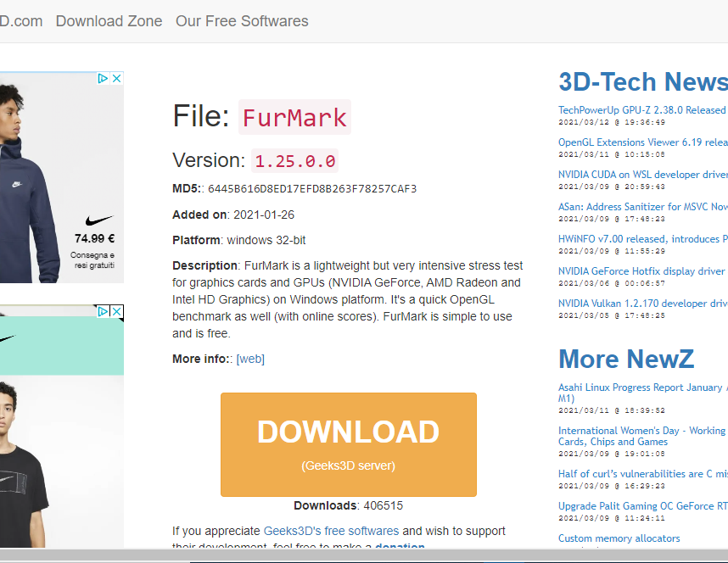The height and width of the screenshot is (563, 728).
Task: Open the AdChoices info icon on the t-shirt ad
Action: (x=103, y=311)
